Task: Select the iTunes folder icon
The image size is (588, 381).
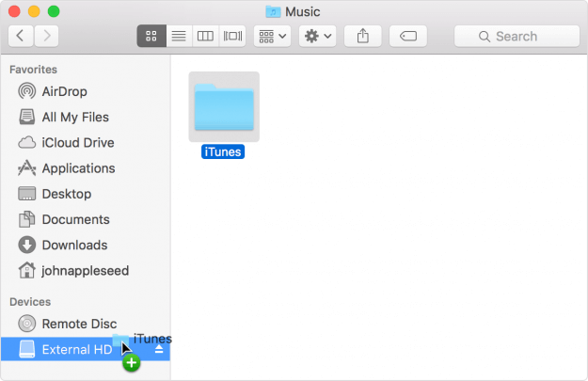Action: click(224, 107)
